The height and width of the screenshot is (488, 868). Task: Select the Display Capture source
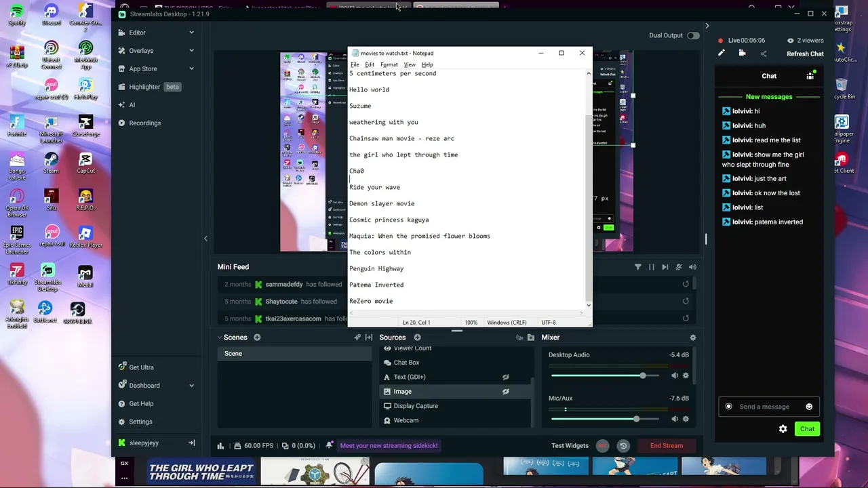pyautogui.click(x=454, y=406)
